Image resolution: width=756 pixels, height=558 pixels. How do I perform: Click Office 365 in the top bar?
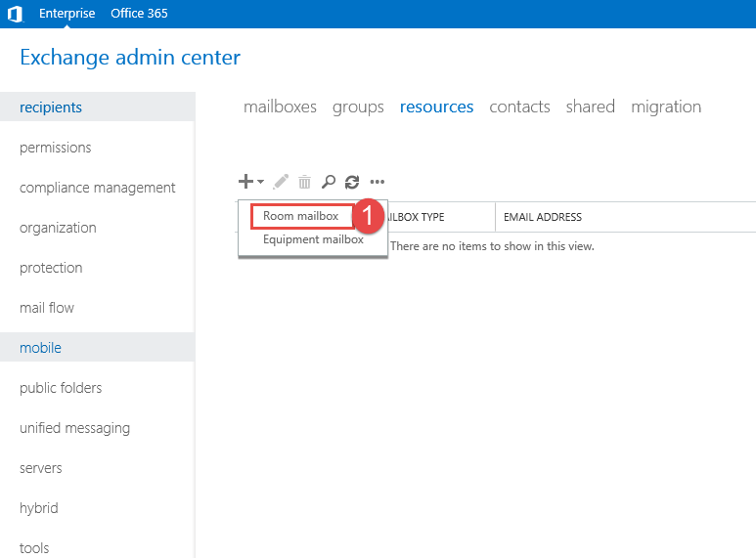139,14
